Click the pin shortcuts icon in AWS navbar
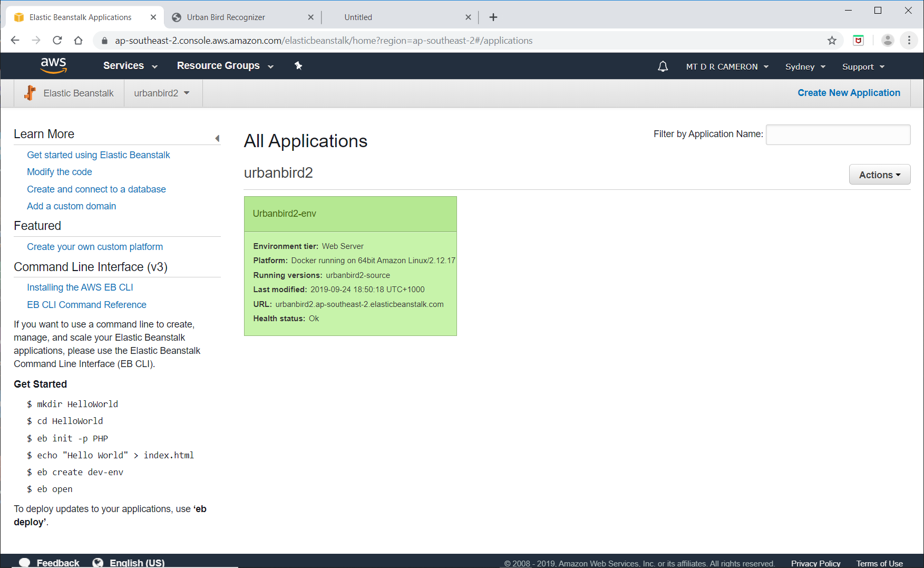Screen dimensions: 924x568 tap(298, 65)
